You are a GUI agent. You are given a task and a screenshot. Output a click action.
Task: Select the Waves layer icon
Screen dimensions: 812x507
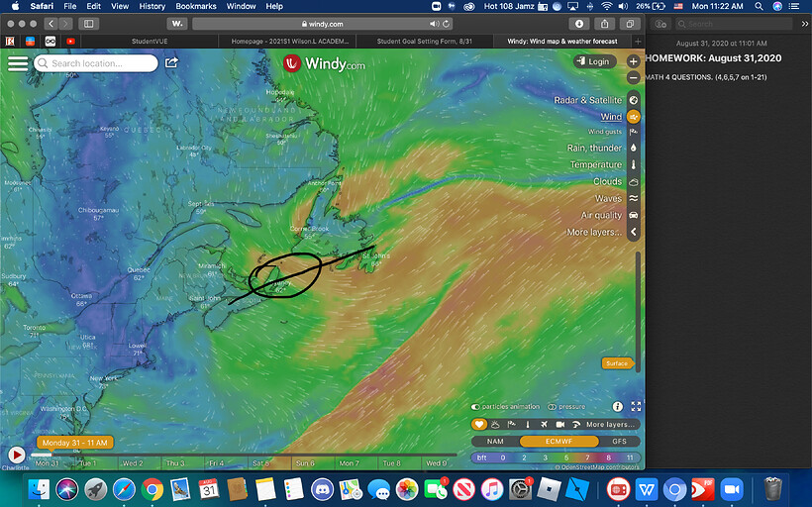coord(634,198)
